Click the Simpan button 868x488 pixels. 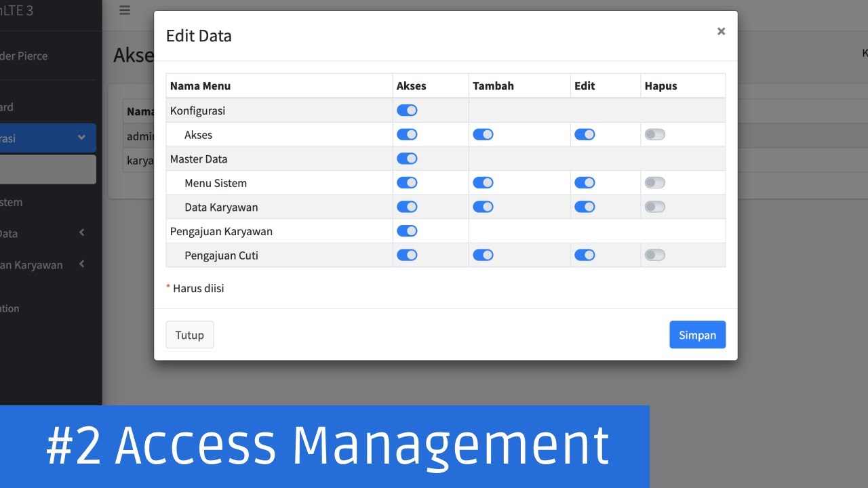[x=698, y=335]
